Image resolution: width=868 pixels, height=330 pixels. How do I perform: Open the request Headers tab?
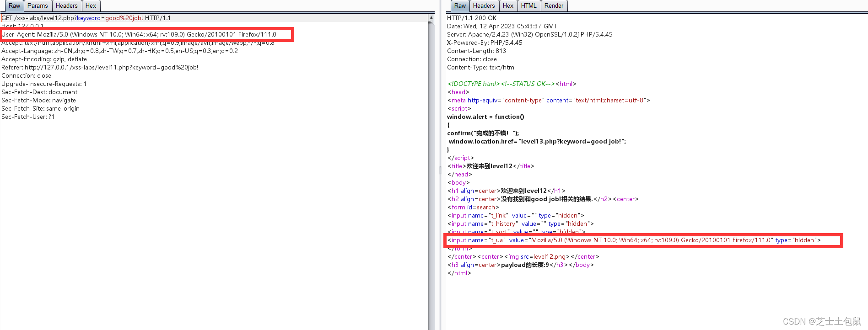point(67,6)
